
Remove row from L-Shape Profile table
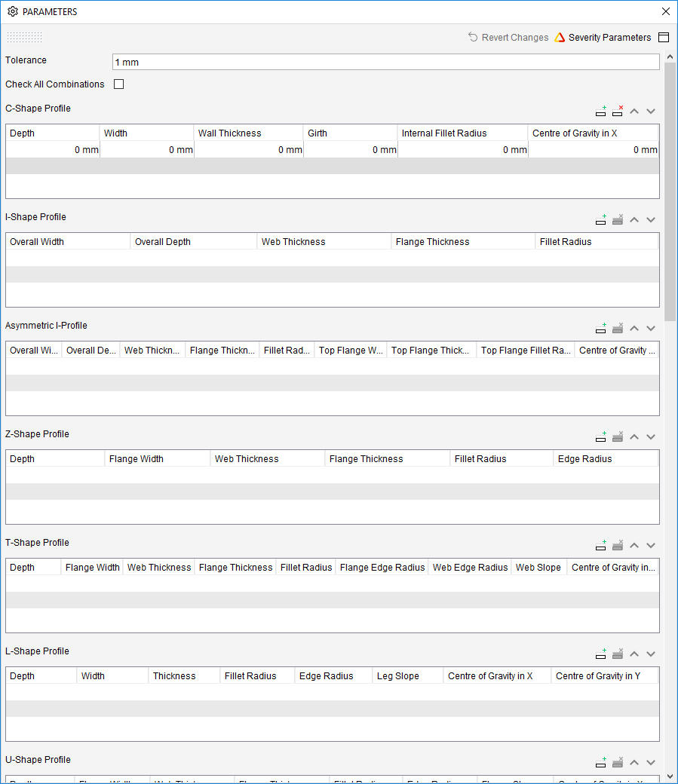(618, 654)
